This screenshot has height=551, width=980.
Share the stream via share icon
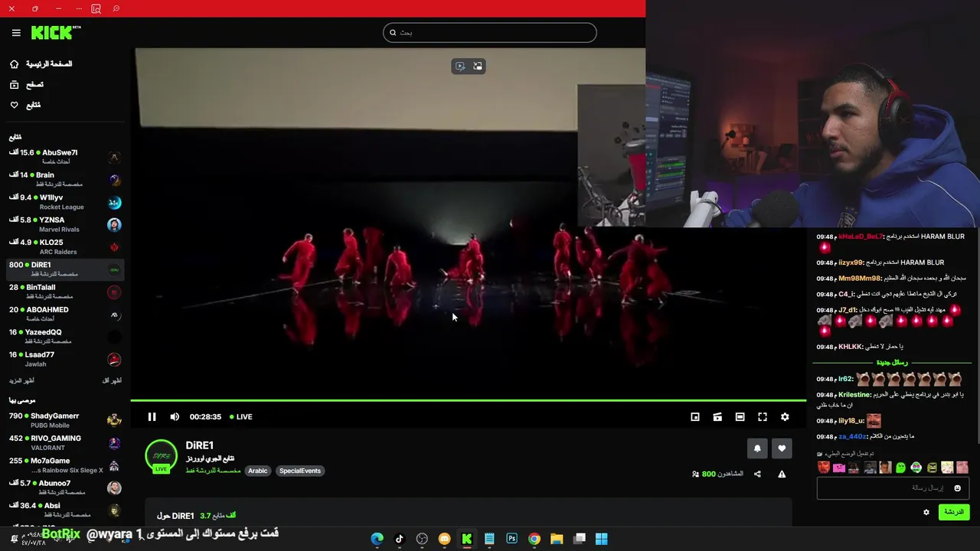757,474
